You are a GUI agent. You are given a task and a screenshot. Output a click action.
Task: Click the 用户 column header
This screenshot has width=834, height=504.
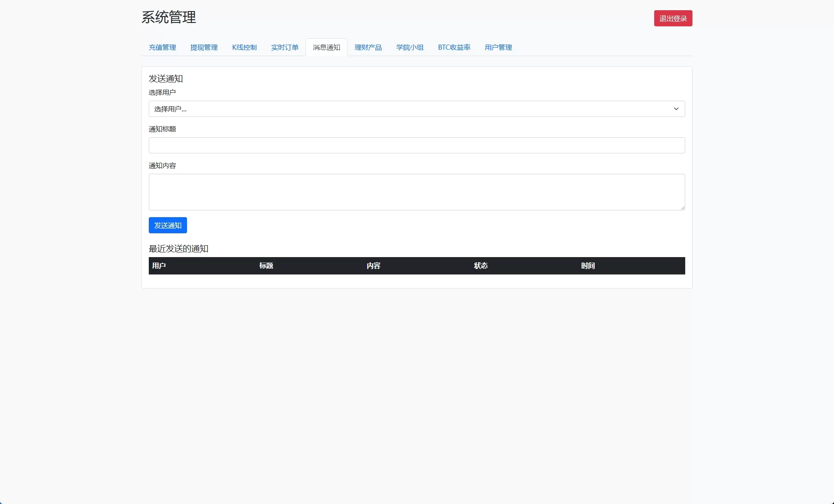[159, 266]
